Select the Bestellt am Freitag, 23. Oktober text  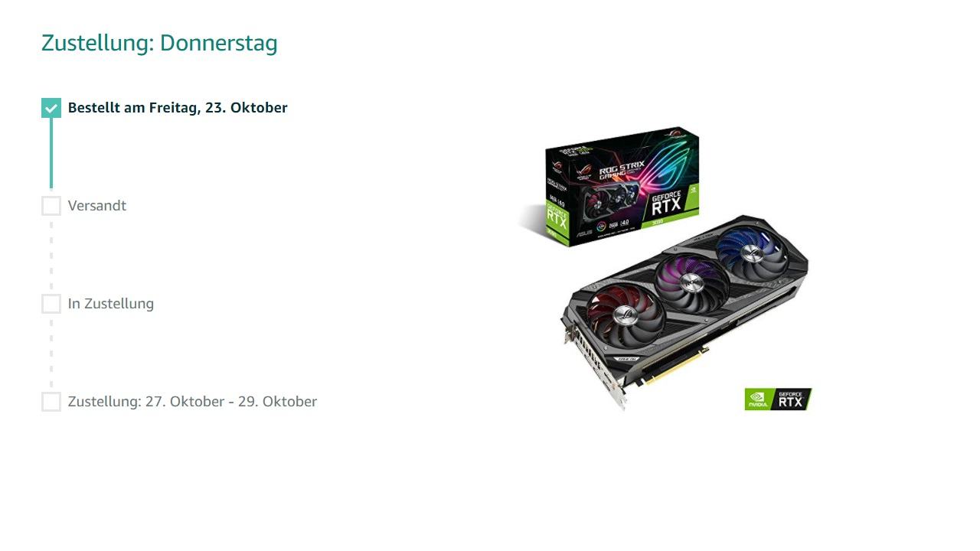178,108
